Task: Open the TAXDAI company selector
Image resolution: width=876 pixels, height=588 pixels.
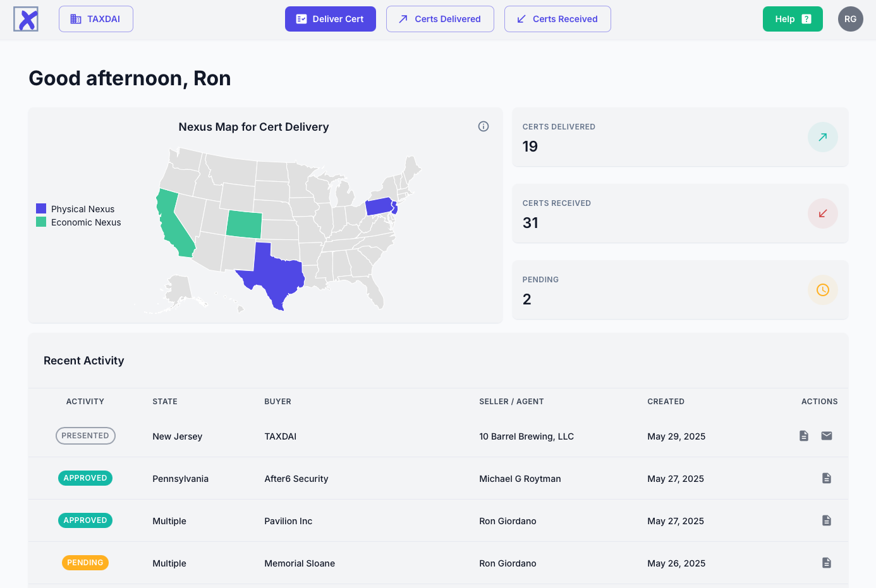Action: pos(96,19)
